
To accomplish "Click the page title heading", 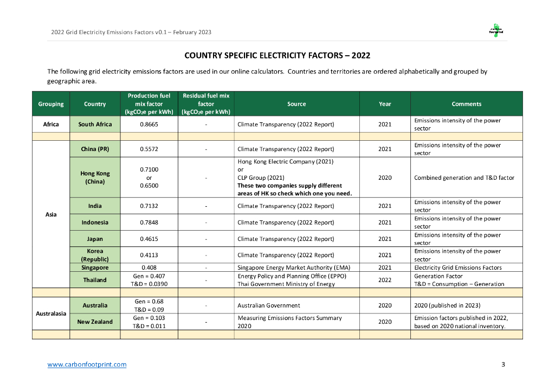I will (x=277, y=55).
